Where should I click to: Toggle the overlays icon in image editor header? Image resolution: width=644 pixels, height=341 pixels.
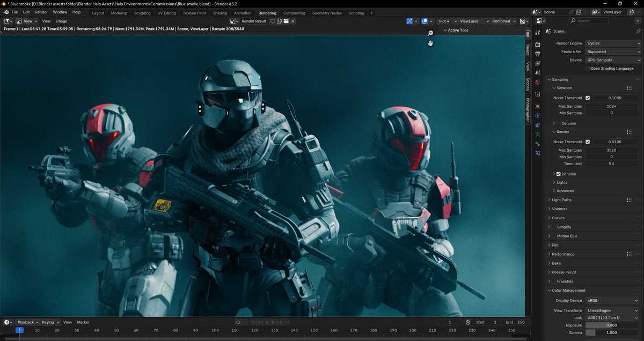[x=425, y=21]
